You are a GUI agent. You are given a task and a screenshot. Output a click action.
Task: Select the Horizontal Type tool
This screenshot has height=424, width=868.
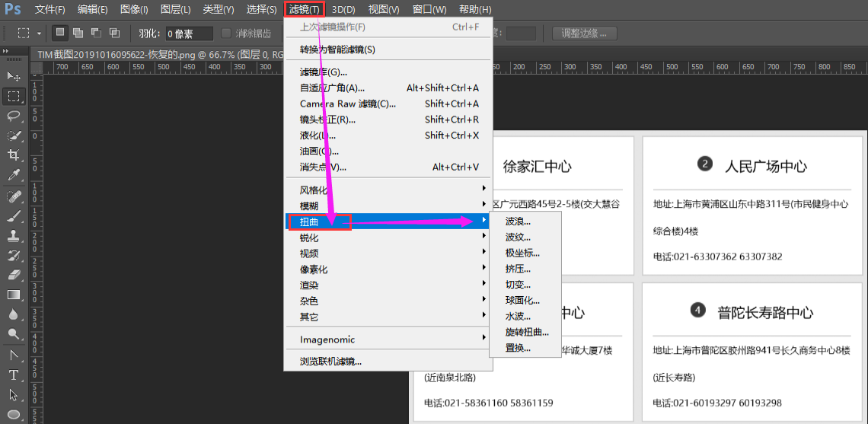(x=14, y=375)
